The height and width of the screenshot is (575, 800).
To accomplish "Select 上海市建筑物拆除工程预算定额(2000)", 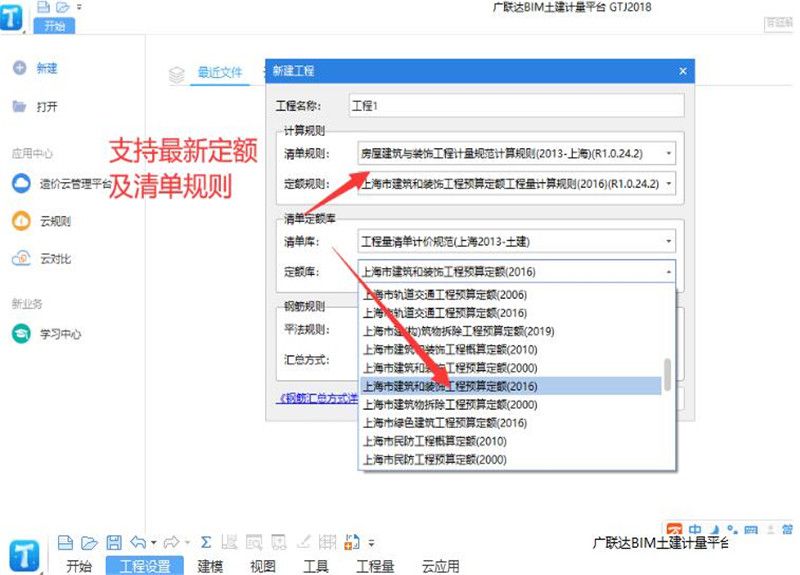I will tap(511, 405).
